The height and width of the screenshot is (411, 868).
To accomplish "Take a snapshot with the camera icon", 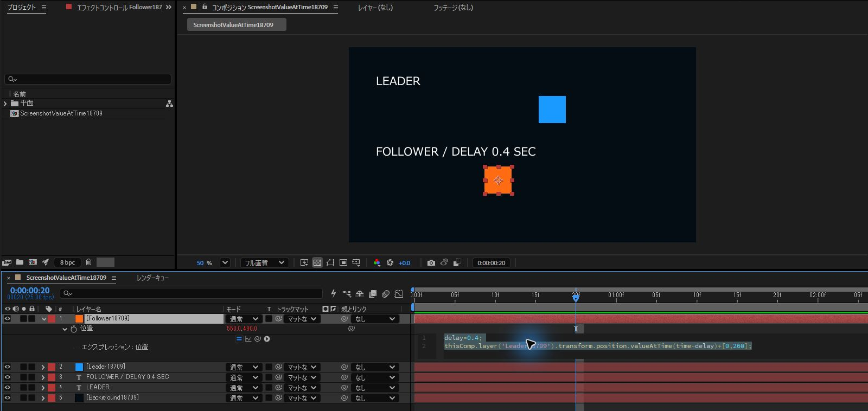I will click(431, 262).
